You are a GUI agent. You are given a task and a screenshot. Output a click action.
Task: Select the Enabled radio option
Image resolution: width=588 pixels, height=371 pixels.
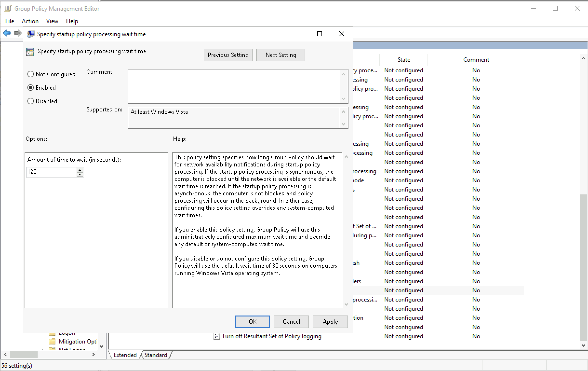coord(31,88)
